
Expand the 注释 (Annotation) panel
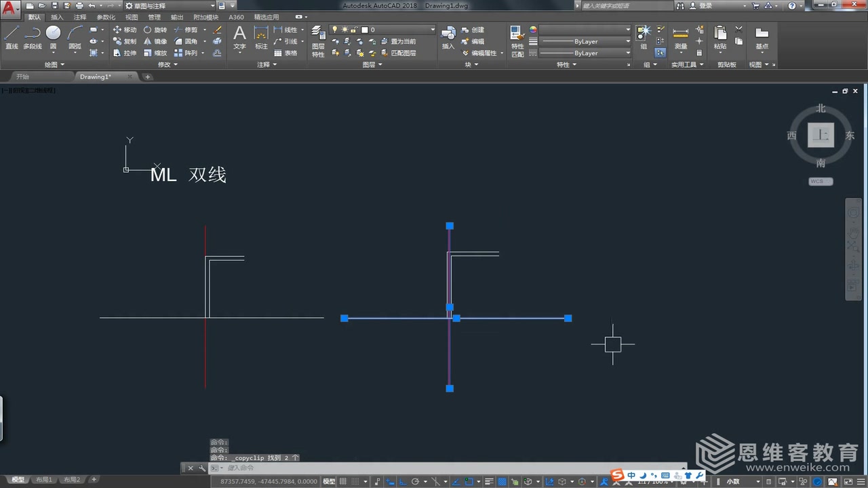pyautogui.click(x=267, y=64)
